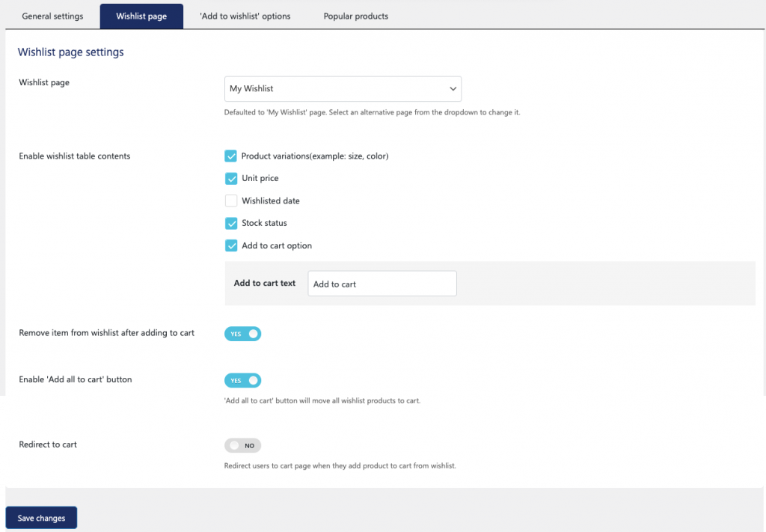
Task: Click the Wishlist page settings heading
Action: click(71, 52)
